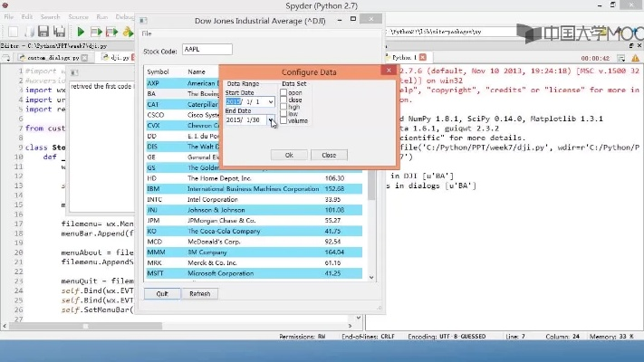
Task: Click the small dialog icon behind the DJI window
Action: pos(74,72)
